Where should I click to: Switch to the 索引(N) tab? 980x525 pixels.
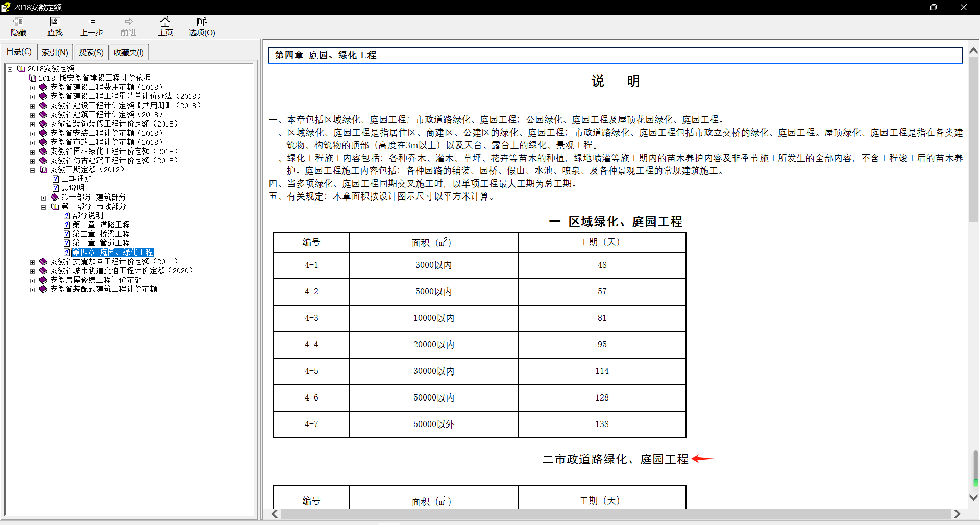[x=55, y=52]
